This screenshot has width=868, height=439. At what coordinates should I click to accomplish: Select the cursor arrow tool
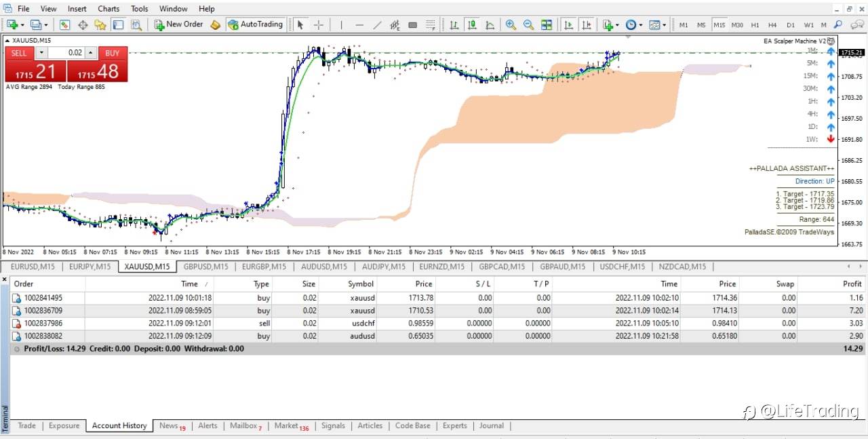click(300, 24)
